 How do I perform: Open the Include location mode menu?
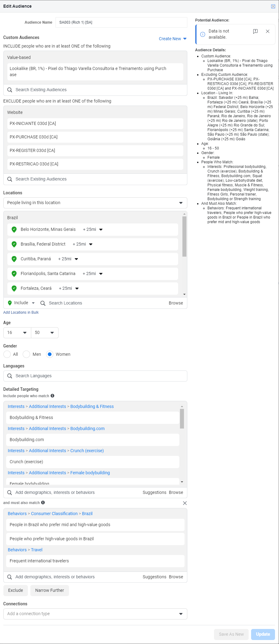click(x=21, y=303)
